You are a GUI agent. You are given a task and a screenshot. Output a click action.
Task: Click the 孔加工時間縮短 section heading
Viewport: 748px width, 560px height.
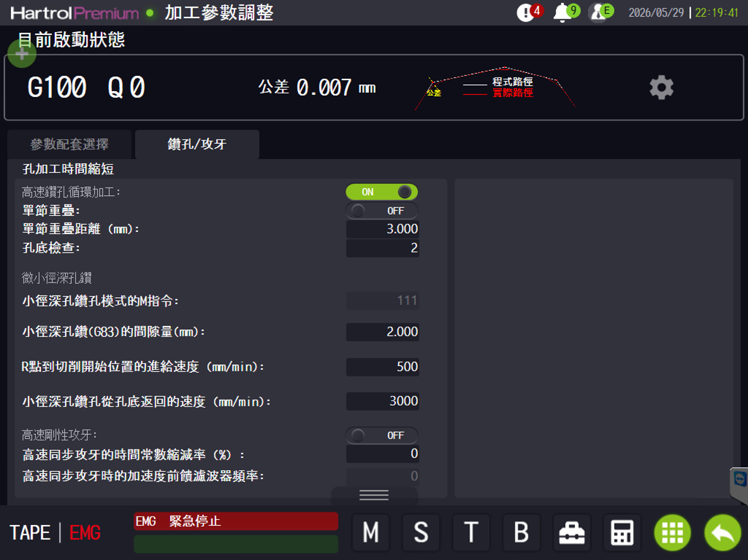68,169
